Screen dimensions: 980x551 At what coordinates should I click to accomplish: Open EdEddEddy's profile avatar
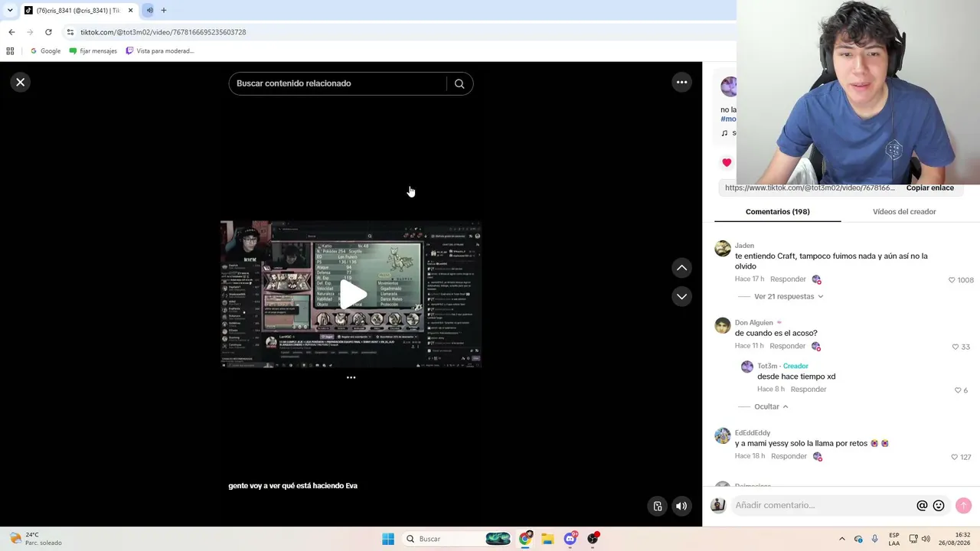tap(723, 435)
